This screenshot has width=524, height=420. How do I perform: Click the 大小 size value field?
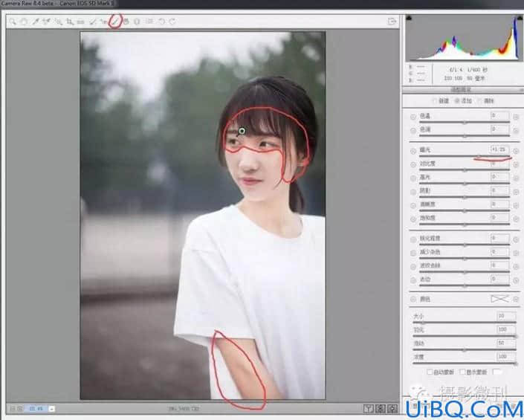pyautogui.click(x=506, y=316)
